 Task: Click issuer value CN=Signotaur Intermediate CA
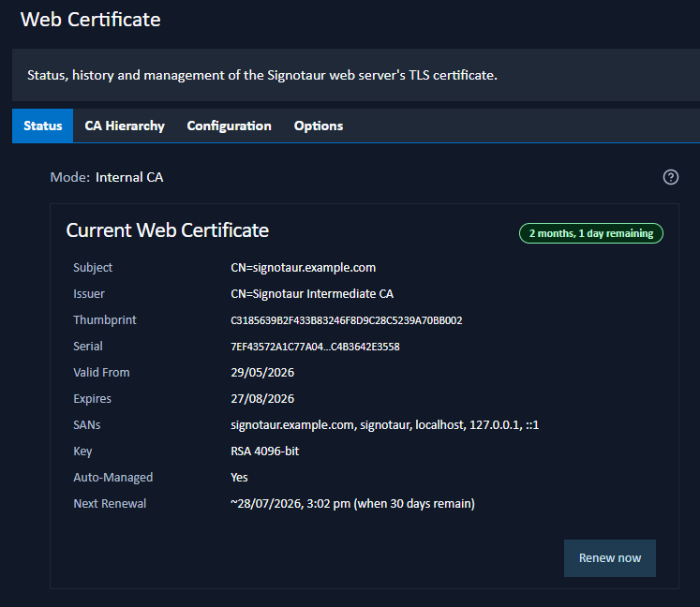tap(312, 294)
